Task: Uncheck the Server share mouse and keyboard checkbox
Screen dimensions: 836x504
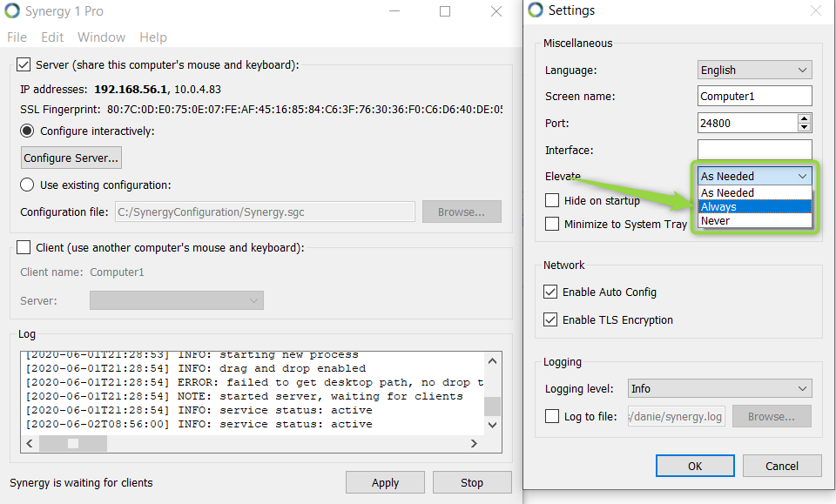Action: coord(24,65)
